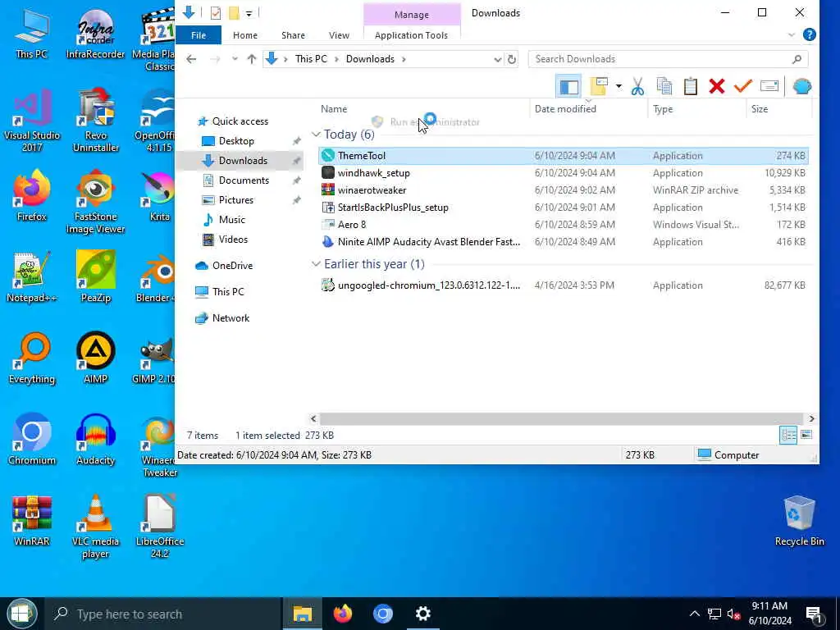Image resolution: width=840 pixels, height=630 pixels.
Task: Go up one folder level with the Up arrow
Action: coord(252,59)
